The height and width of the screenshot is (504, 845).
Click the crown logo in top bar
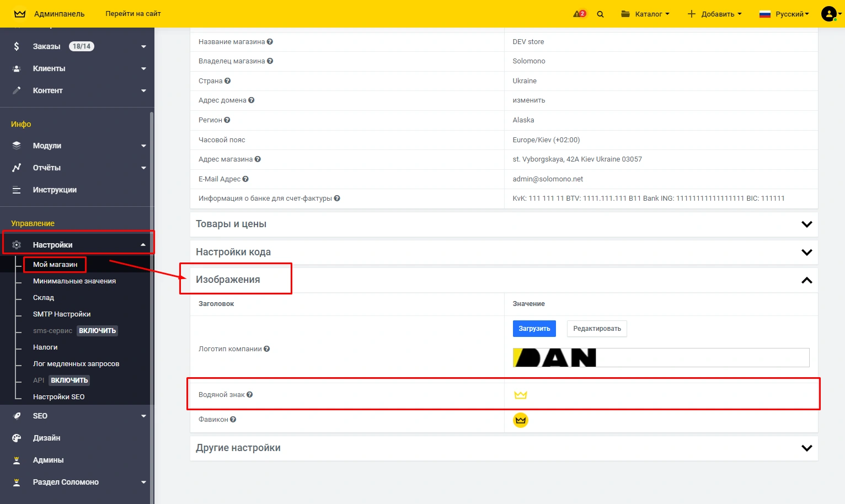click(x=20, y=14)
